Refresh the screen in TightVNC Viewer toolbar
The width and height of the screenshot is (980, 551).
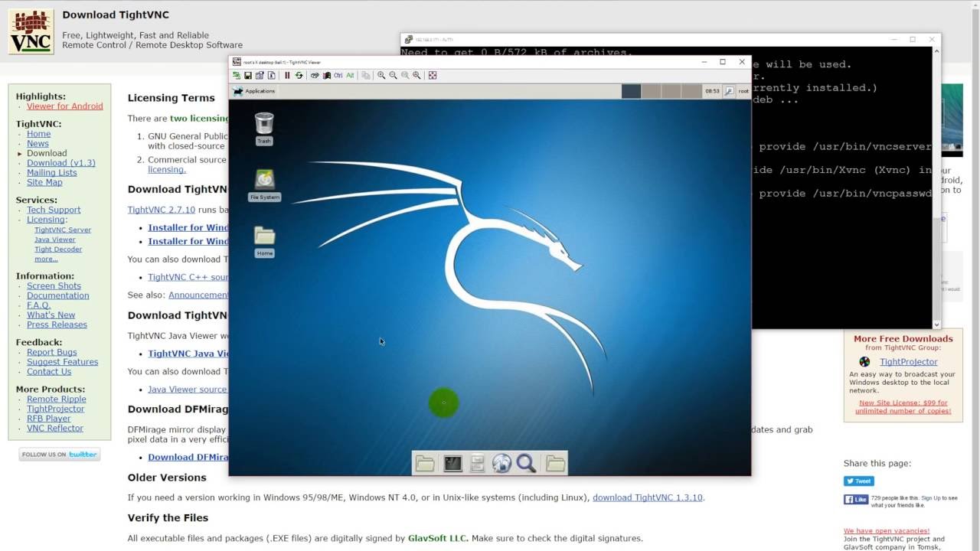(299, 75)
